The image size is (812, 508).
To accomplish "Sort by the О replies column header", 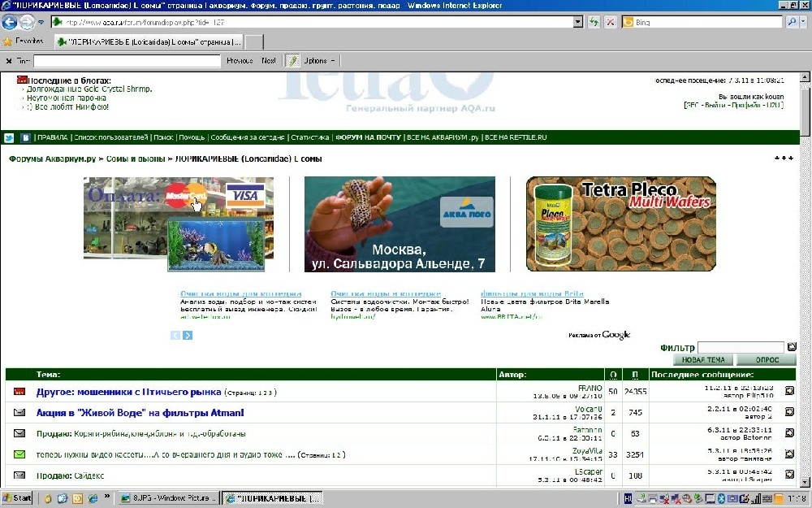I will pyautogui.click(x=613, y=374).
